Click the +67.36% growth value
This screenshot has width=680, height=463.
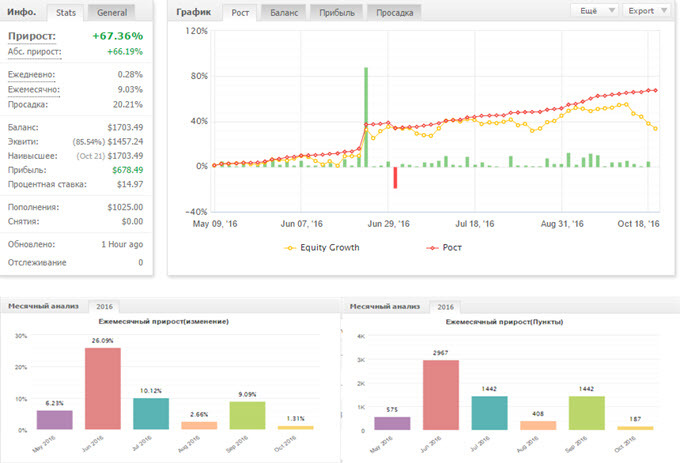tap(118, 36)
